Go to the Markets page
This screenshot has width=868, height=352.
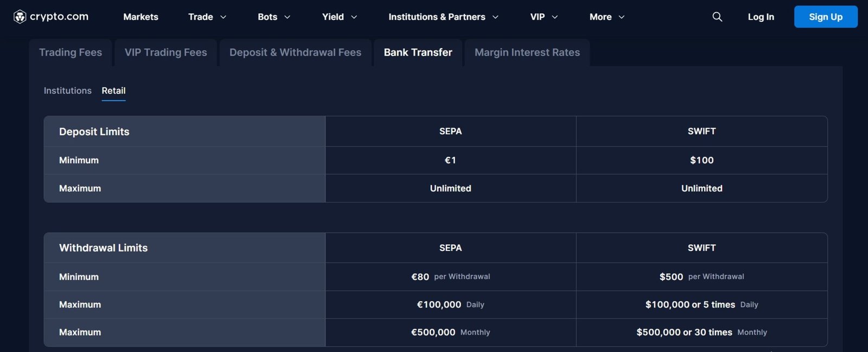[x=141, y=17]
